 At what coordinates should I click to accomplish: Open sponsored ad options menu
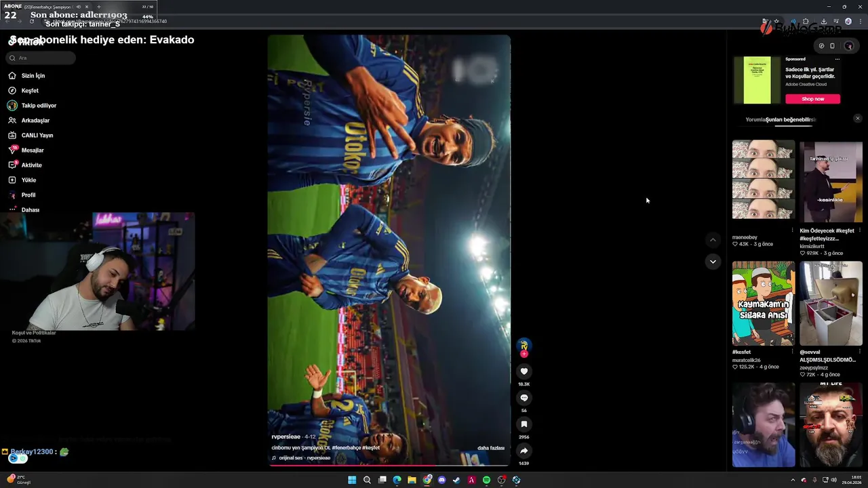pos(837,59)
